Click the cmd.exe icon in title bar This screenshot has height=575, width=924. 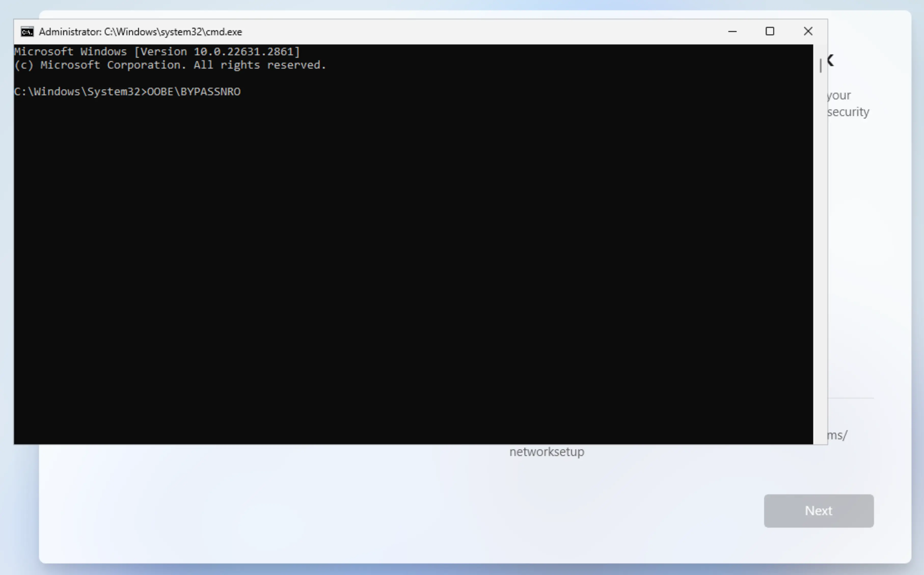(x=27, y=32)
